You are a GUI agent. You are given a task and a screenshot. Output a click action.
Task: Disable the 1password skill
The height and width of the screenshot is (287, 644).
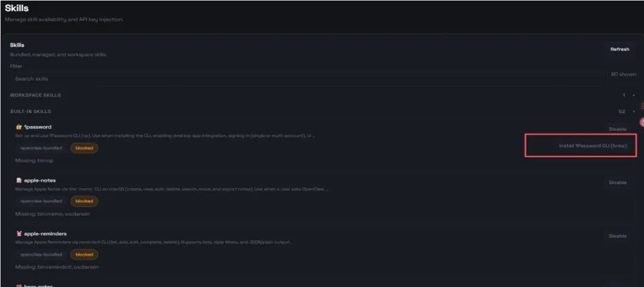click(617, 129)
